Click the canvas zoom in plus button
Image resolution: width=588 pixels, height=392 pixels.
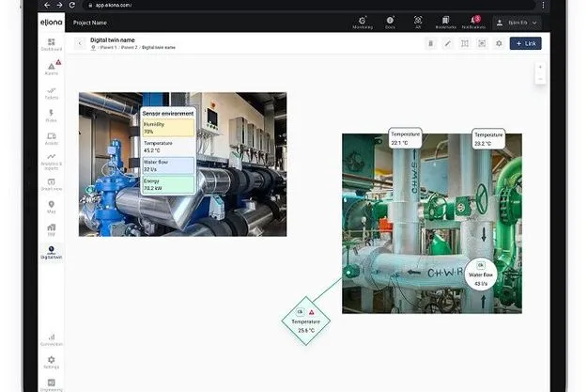[540, 67]
